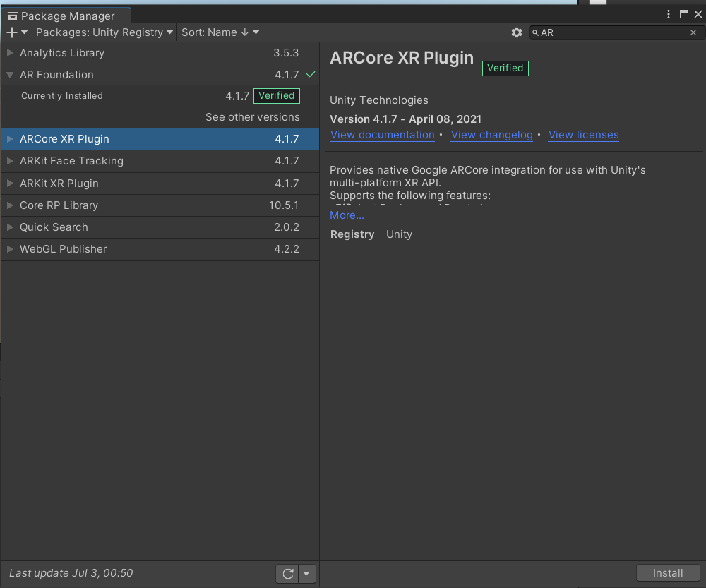Select ARKit Face Tracking package

[160, 161]
